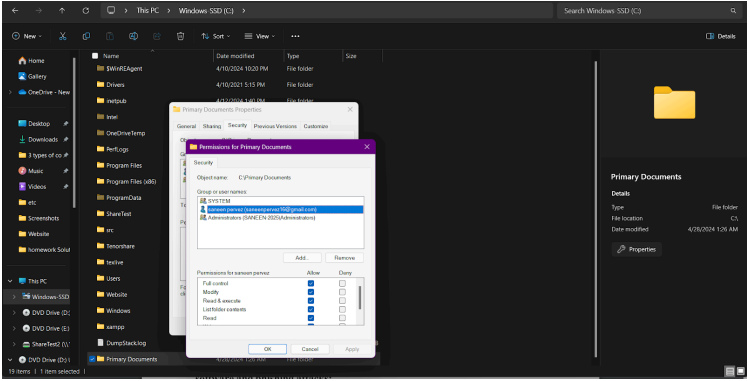Expand OneDrive in navigation pane
The height and width of the screenshot is (381, 750).
click(x=10, y=92)
